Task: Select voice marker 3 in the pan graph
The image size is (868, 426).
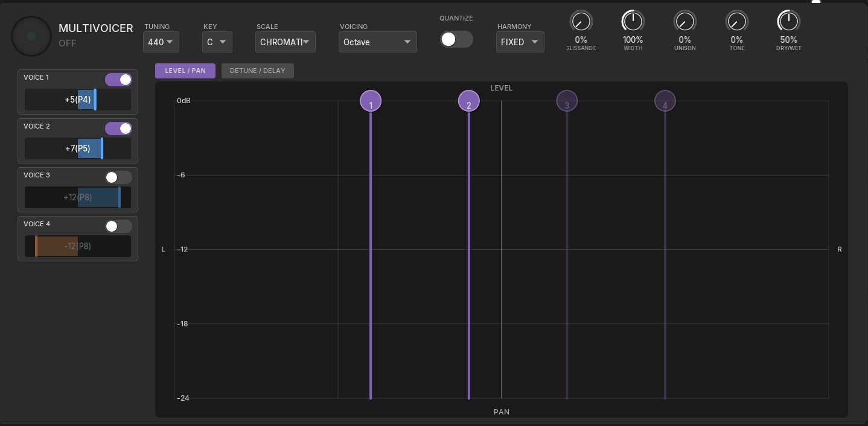Action: tap(567, 101)
